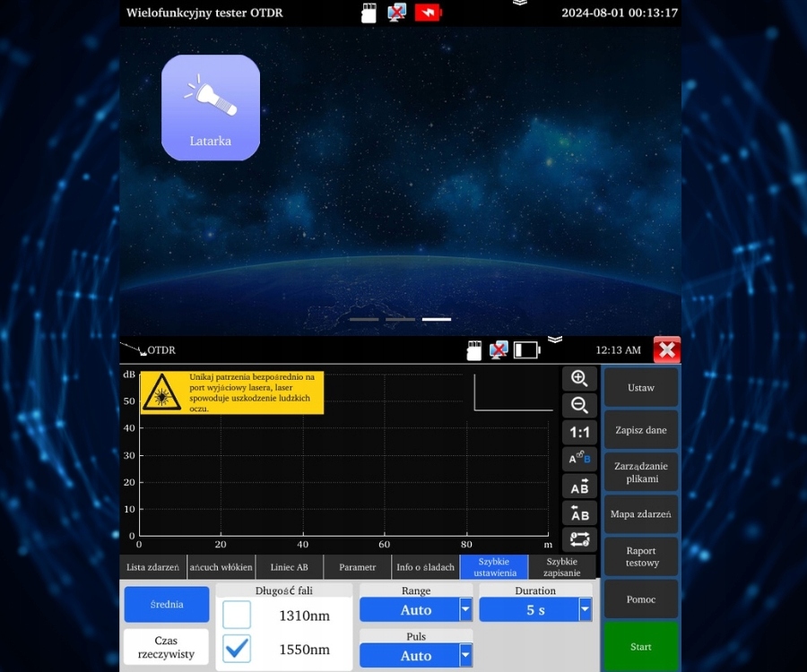Image resolution: width=807 pixels, height=672 pixels.
Task: Click the 12:13 AM clock
Action: point(618,350)
